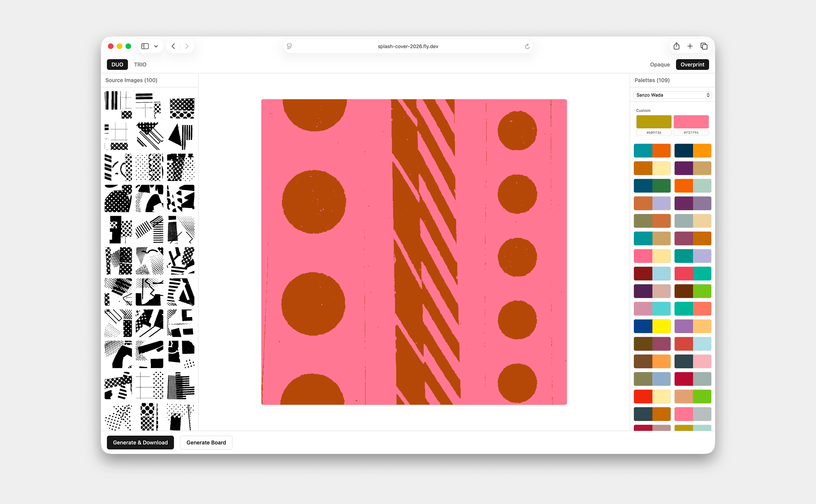Viewport: 816px width, 504px height.
Task: Go back with the browser arrow
Action: [173, 46]
